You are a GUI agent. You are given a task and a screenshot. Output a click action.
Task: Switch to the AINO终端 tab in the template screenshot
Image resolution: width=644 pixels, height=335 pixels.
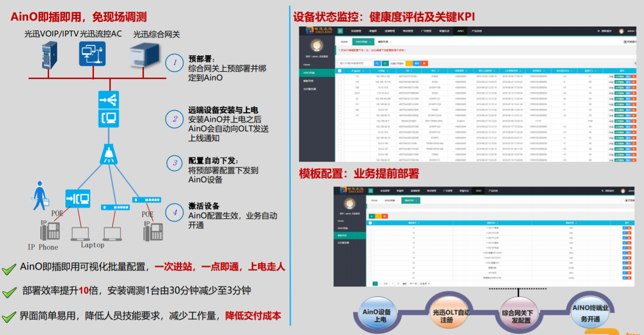point(390,200)
